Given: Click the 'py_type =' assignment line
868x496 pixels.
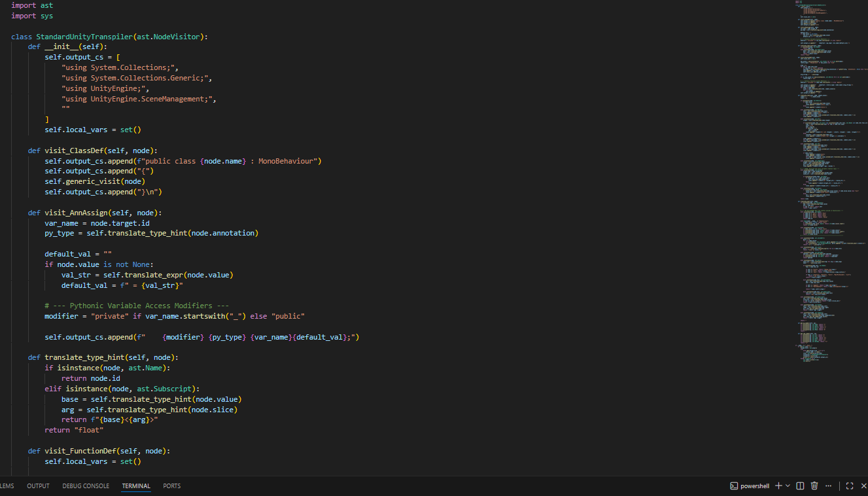Looking at the screenshot, I should click(152, 234).
